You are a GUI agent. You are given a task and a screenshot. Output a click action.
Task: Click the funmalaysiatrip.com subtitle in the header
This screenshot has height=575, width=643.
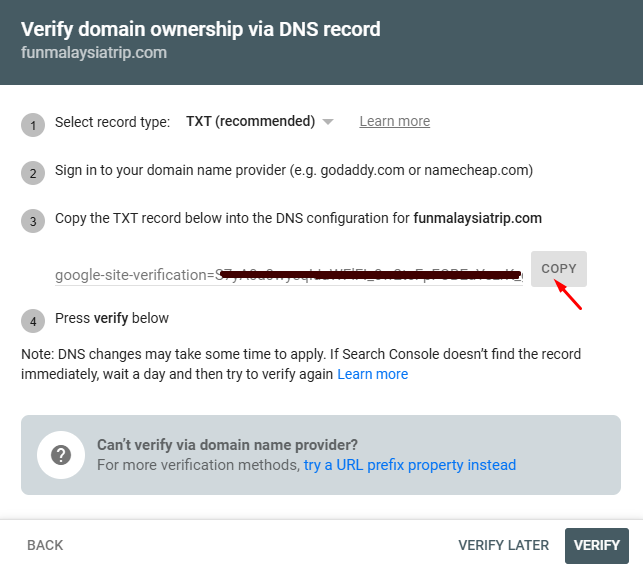click(x=94, y=53)
